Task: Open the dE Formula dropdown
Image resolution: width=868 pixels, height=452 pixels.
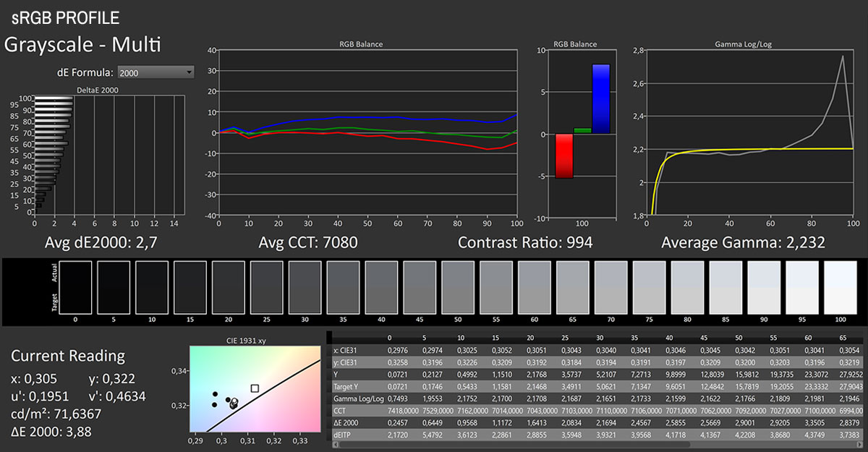Action: [x=155, y=72]
